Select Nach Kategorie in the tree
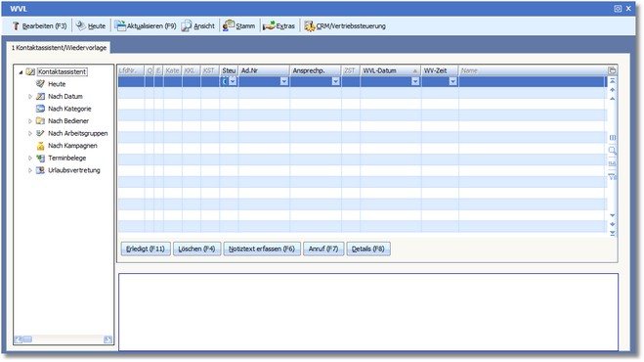This screenshot has width=644, height=362. coord(69,109)
